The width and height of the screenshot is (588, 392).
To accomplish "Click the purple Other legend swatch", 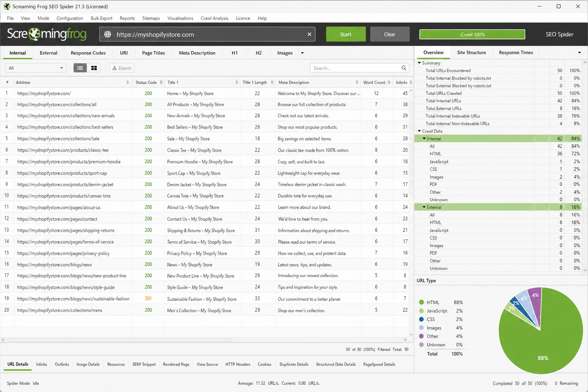I will [x=421, y=336].
